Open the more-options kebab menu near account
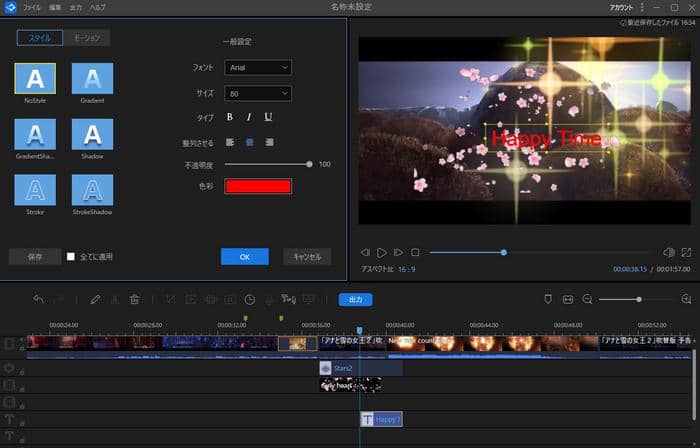The height and width of the screenshot is (448, 700). click(642, 8)
